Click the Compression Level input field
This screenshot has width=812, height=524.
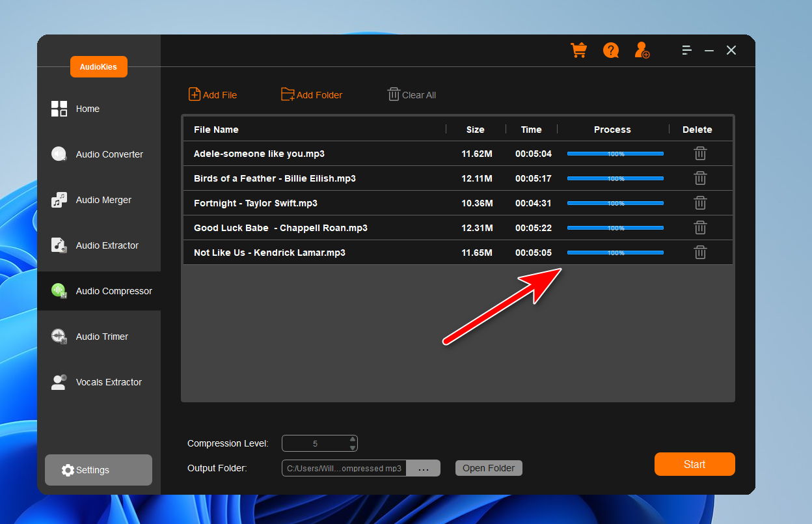pyautogui.click(x=319, y=443)
